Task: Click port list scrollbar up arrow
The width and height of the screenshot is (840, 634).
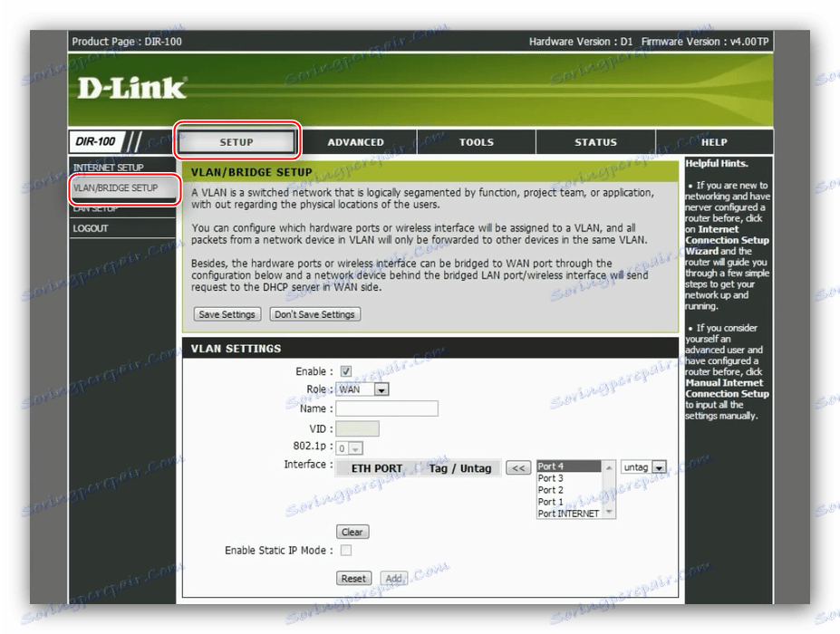Action: (609, 467)
